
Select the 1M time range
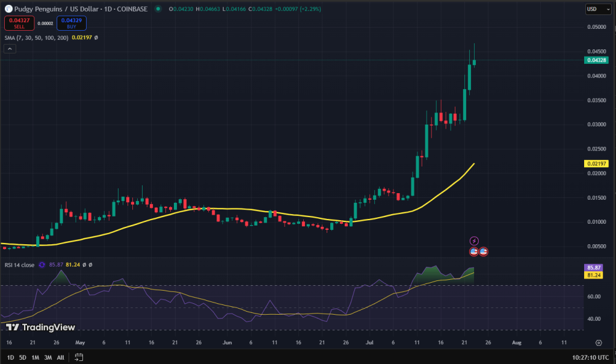[x=35, y=357]
